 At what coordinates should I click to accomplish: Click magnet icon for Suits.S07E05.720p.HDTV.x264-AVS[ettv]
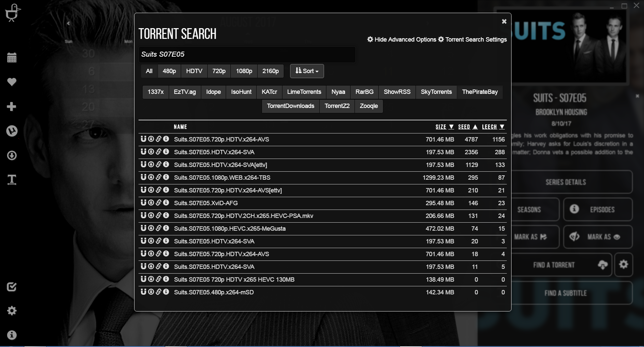(x=143, y=190)
